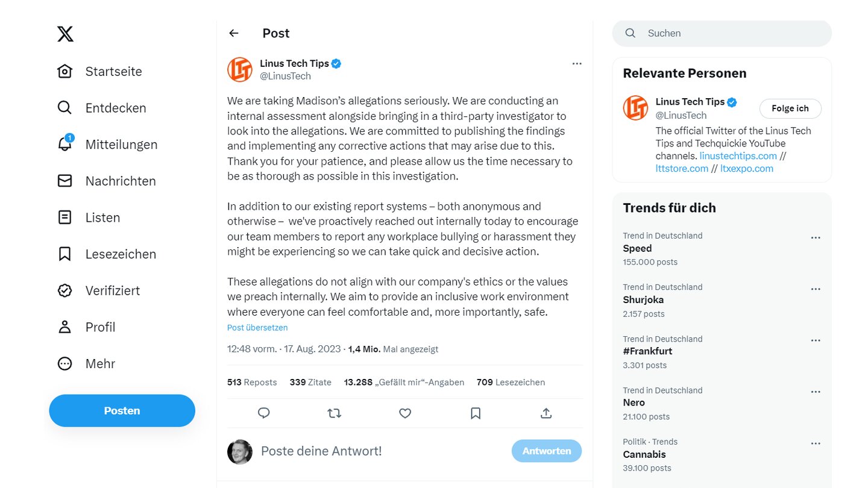
Task: Like the post with heart icon
Action: coord(405,413)
